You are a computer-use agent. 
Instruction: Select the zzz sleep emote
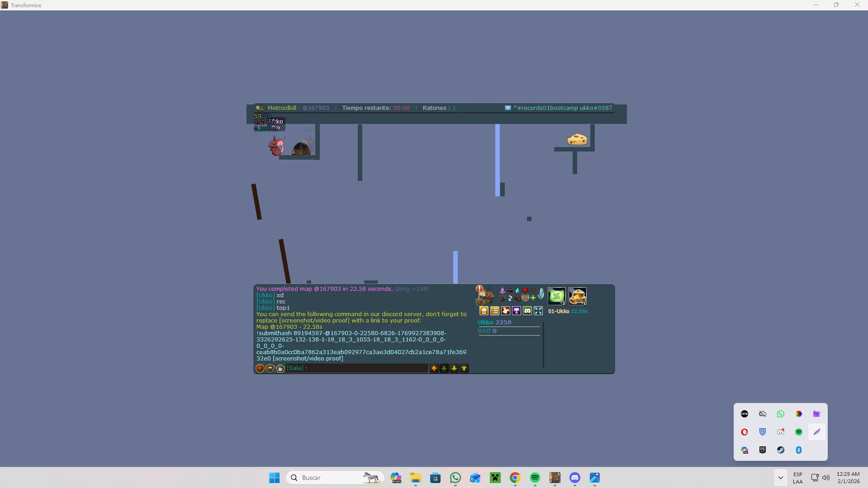pyautogui.click(x=510, y=298)
